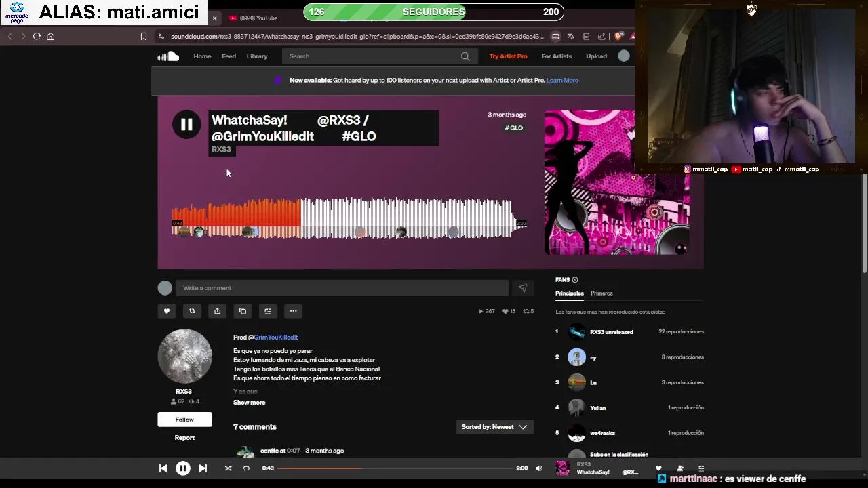Open fan Yulian profile

pos(597,408)
